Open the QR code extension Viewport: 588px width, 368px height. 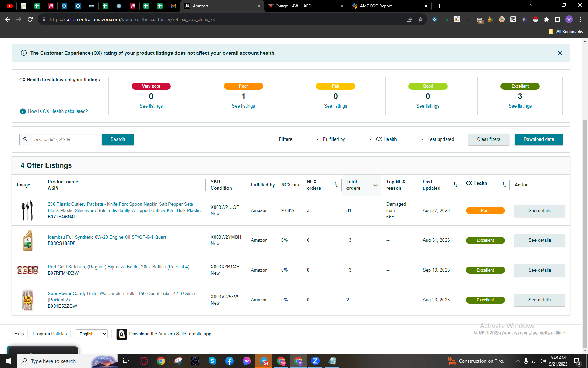coord(513,19)
